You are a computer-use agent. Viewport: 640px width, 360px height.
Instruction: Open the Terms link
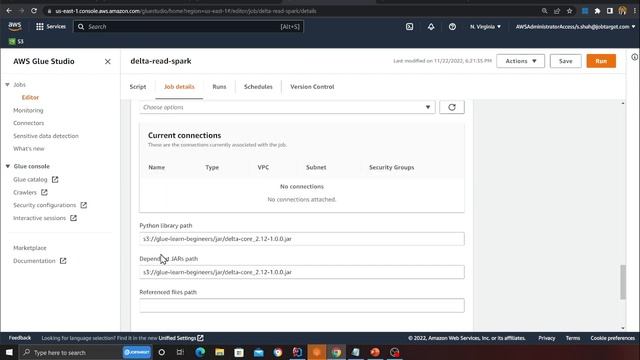click(573, 338)
